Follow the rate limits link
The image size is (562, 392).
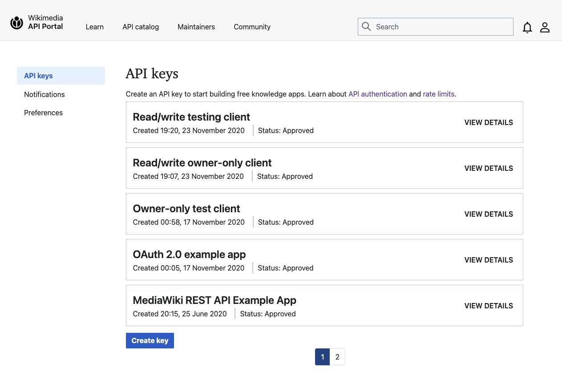pos(439,94)
